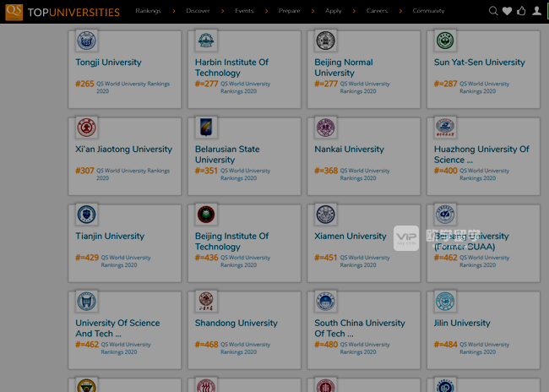Click the #=480 ranking for South China University
The height and width of the screenshot is (392, 549).
(326, 345)
